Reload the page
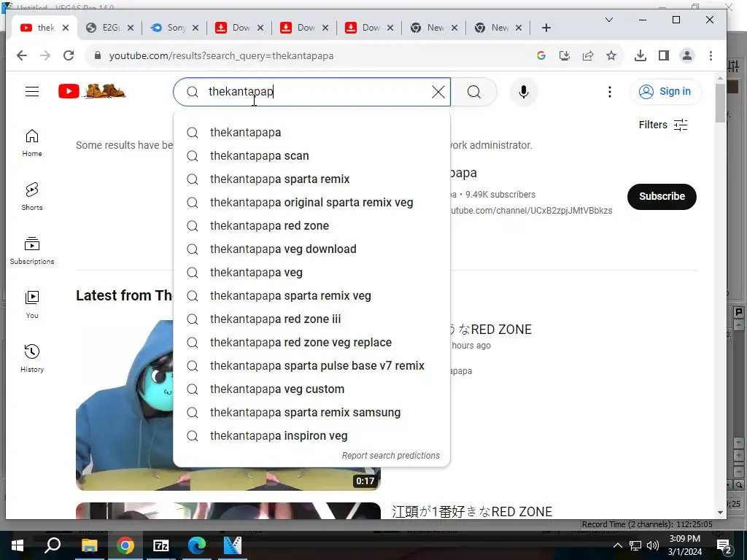The height and width of the screenshot is (560, 747). pyautogui.click(x=69, y=55)
